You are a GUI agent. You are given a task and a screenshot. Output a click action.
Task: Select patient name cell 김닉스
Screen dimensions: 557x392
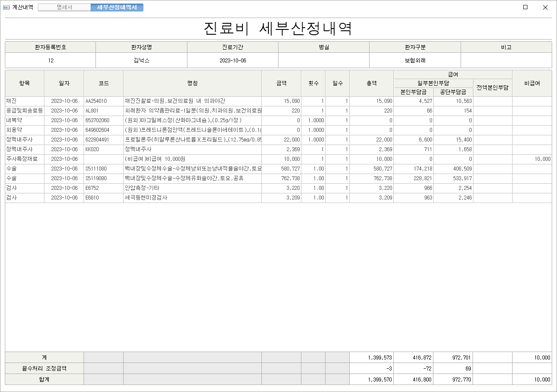click(x=141, y=61)
